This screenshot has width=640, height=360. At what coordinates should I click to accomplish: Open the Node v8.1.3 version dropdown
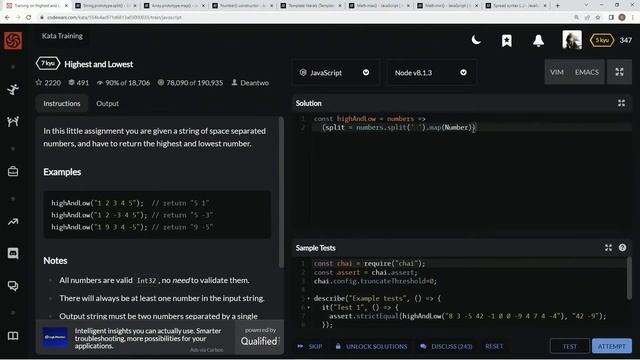[431, 73]
